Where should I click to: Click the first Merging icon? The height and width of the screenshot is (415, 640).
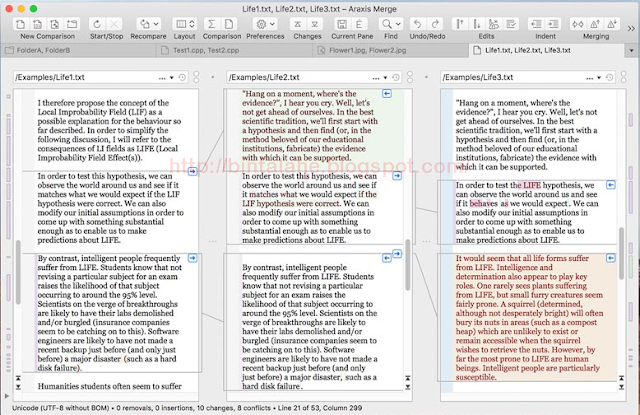pyautogui.click(x=578, y=24)
